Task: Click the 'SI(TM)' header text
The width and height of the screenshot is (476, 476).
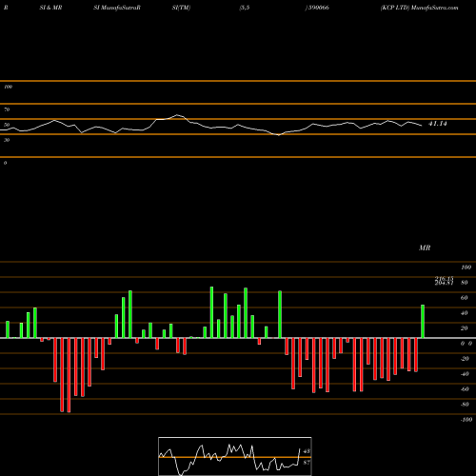Action: click(x=181, y=8)
